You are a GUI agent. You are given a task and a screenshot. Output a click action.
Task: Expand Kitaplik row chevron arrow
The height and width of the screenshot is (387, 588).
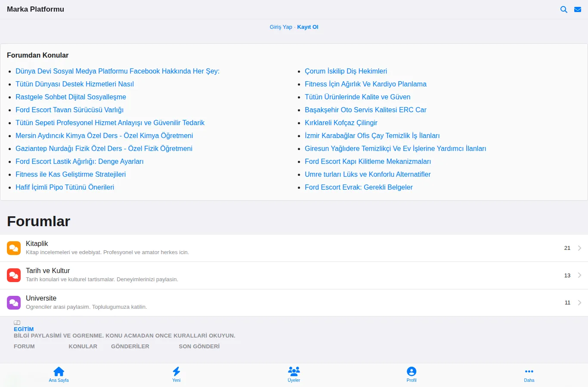click(x=579, y=248)
